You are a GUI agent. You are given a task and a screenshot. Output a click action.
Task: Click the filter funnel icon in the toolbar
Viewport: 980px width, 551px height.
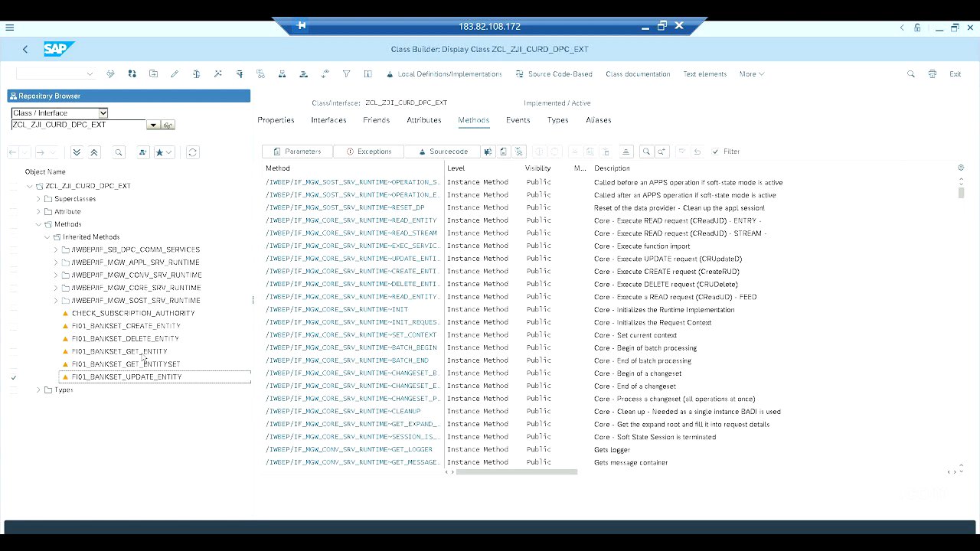pyautogui.click(x=346, y=73)
